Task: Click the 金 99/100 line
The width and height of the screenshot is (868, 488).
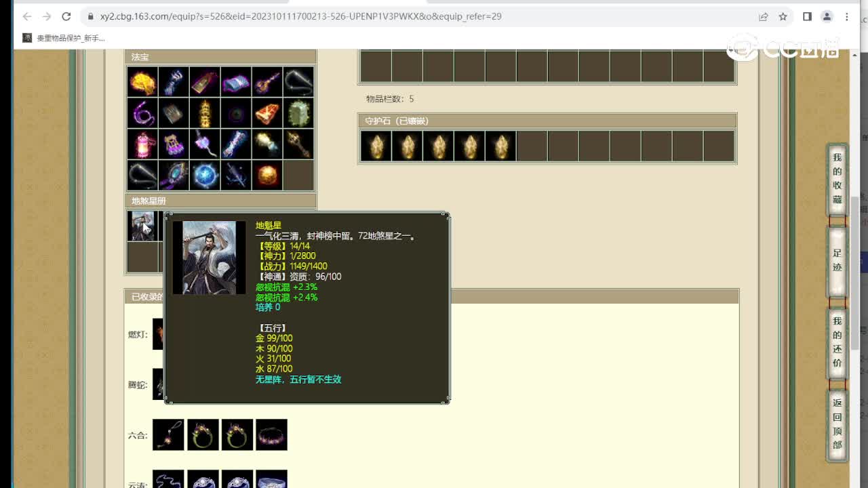Action: [274, 338]
